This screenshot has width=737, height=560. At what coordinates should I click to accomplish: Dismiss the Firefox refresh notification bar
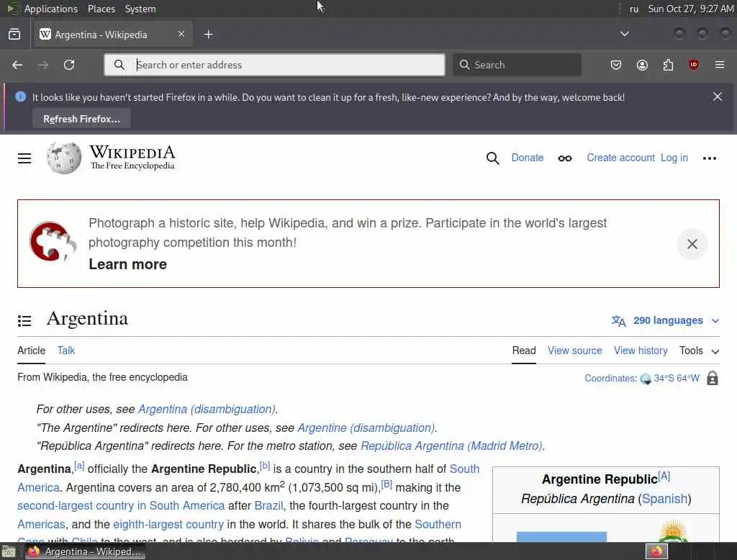pos(718,97)
